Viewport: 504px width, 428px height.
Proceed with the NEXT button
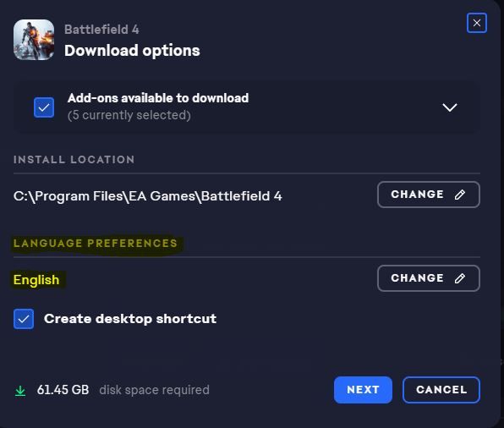coord(363,390)
